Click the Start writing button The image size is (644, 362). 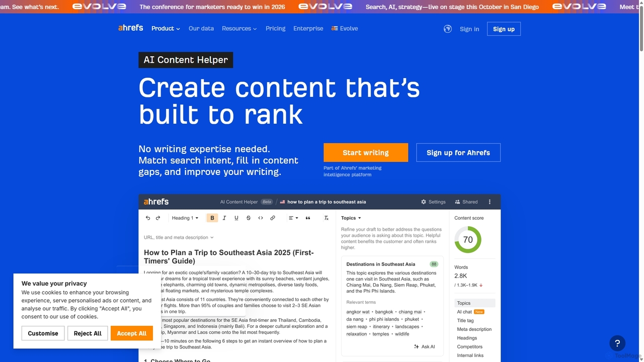(x=366, y=152)
